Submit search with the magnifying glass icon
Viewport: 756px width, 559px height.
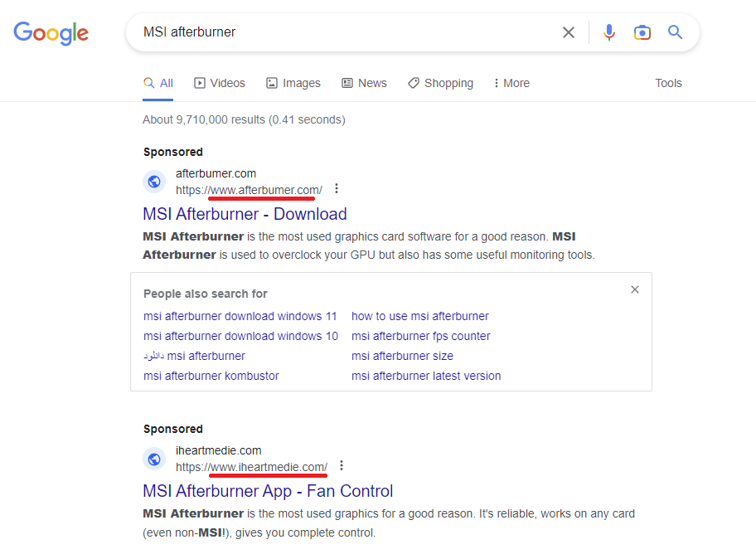click(675, 32)
